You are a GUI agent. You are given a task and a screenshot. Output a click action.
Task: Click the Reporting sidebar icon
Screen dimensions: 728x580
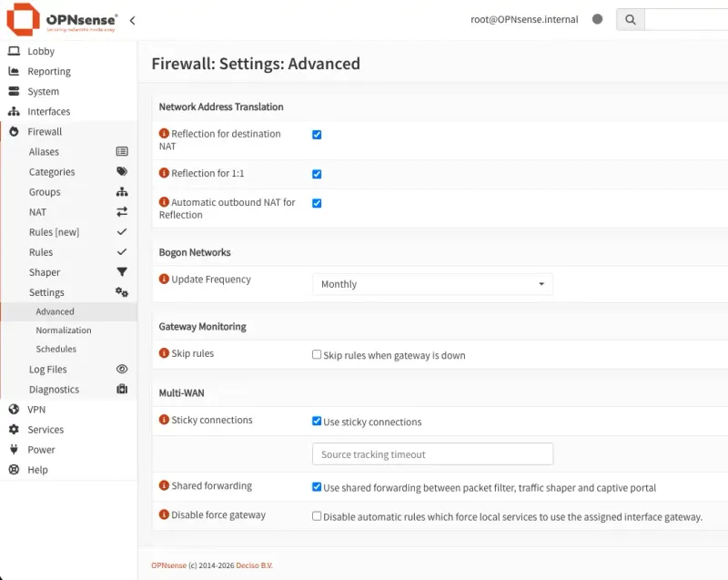tap(15, 71)
